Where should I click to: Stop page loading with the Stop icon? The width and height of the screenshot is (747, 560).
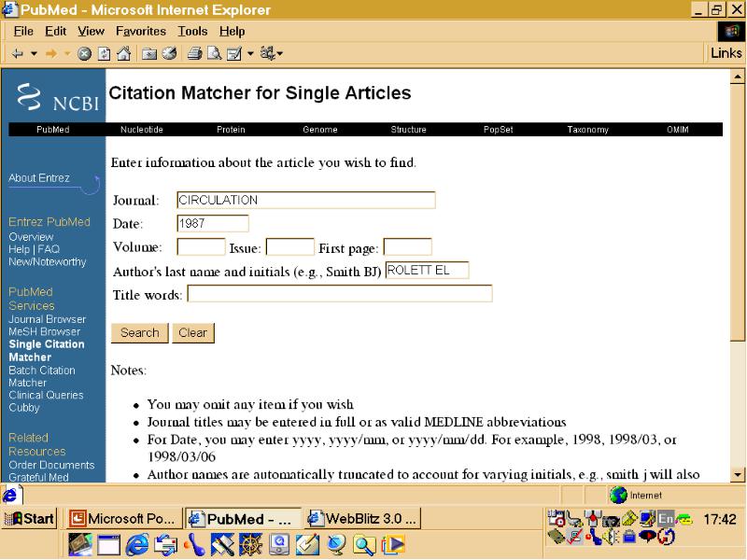84,54
